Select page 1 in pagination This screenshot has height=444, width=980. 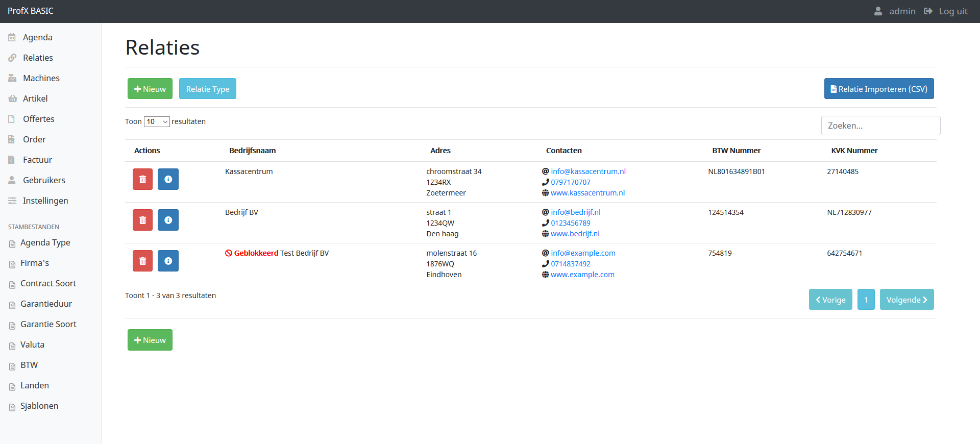pyautogui.click(x=866, y=300)
